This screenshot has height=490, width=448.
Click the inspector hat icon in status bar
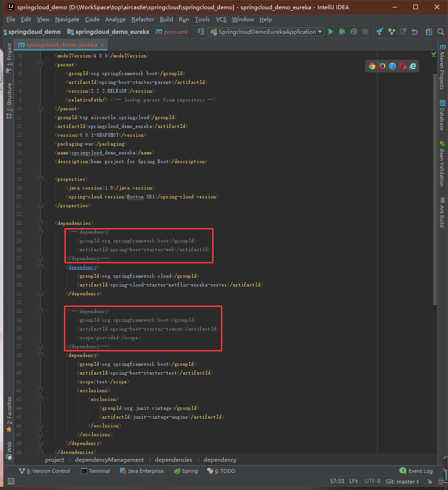tap(441, 482)
